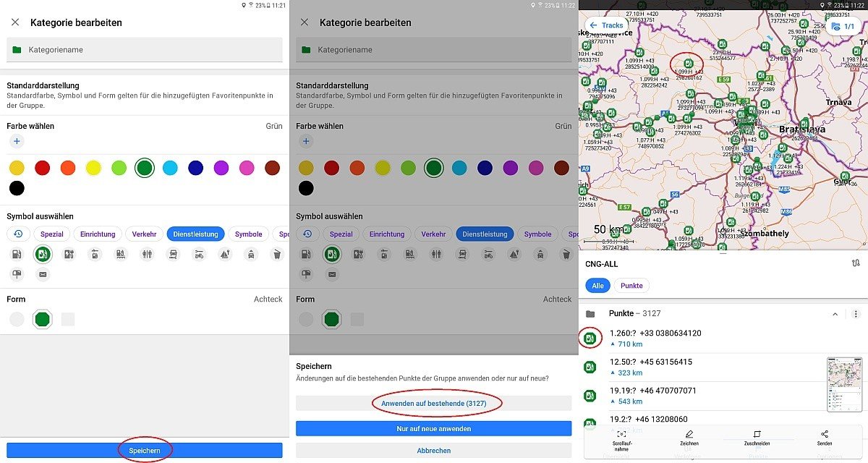Click the folder icon next to Punkte – 3127

coord(590,314)
